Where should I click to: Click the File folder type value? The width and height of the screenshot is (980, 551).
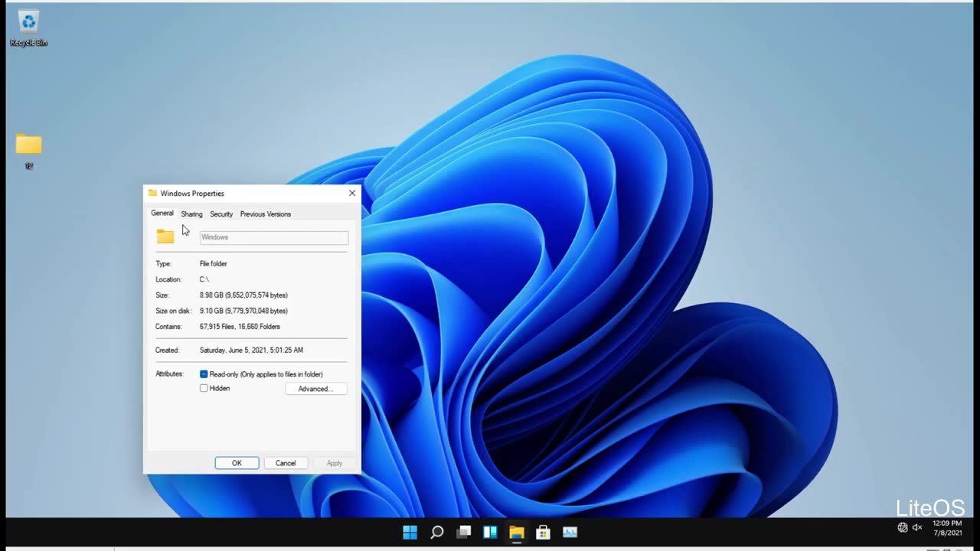click(x=214, y=264)
